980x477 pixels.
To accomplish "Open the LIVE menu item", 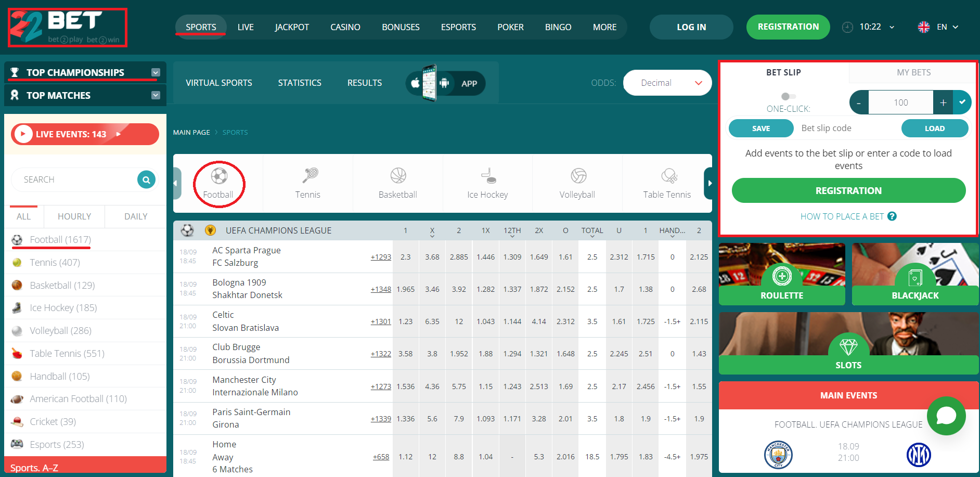I will coord(246,27).
